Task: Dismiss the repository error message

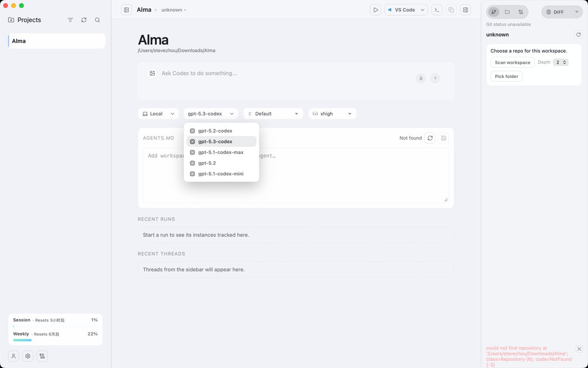Action: coord(579,349)
